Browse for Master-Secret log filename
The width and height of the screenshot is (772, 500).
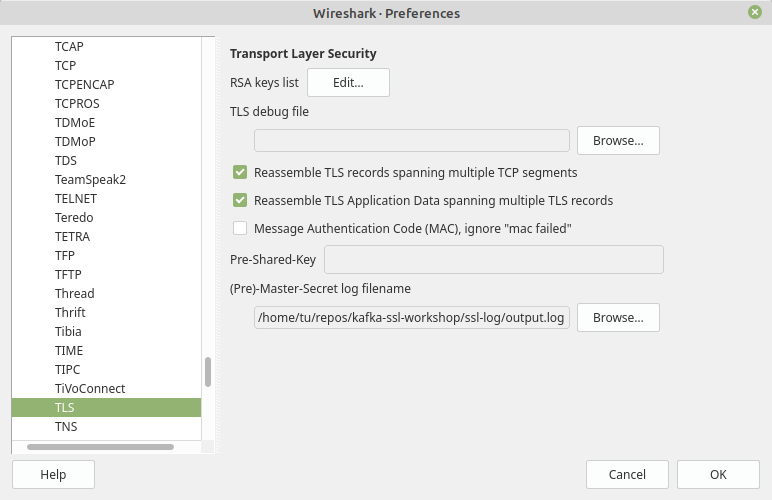tap(618, 318)
